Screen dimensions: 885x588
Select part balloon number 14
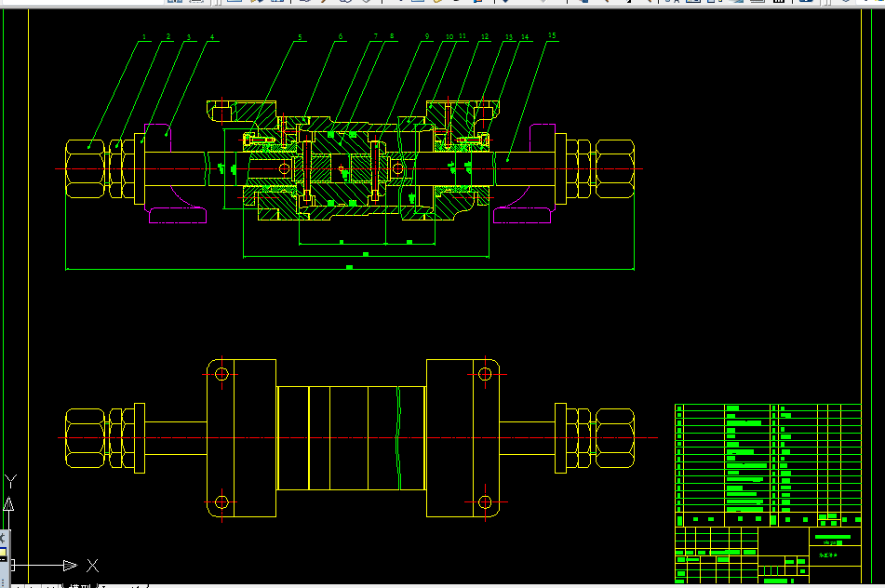click(x=525, y=37)
